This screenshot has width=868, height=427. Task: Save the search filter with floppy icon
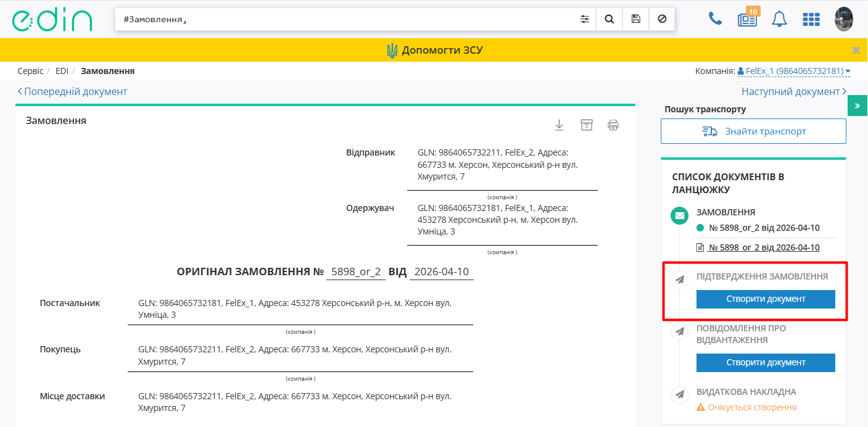point(635,19)
